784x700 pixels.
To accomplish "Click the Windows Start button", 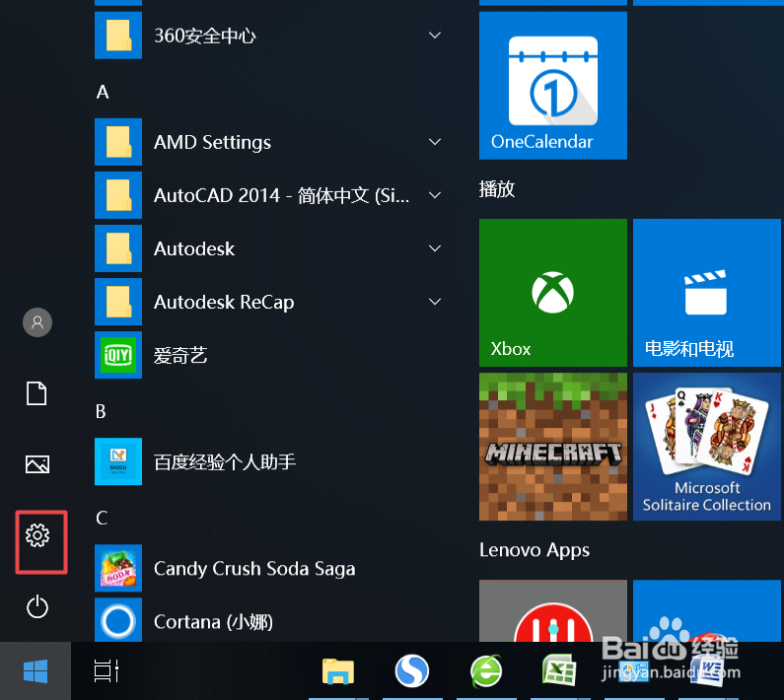I will [36, 671].
